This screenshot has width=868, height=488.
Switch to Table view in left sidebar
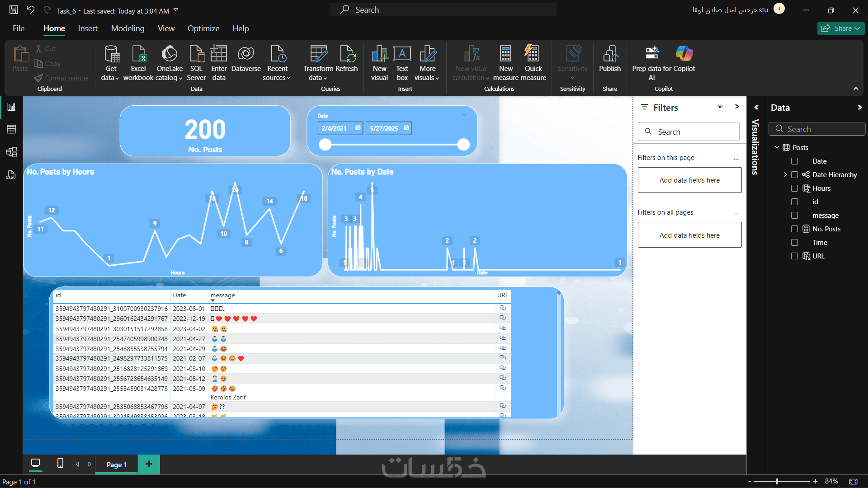click(12, 129)
